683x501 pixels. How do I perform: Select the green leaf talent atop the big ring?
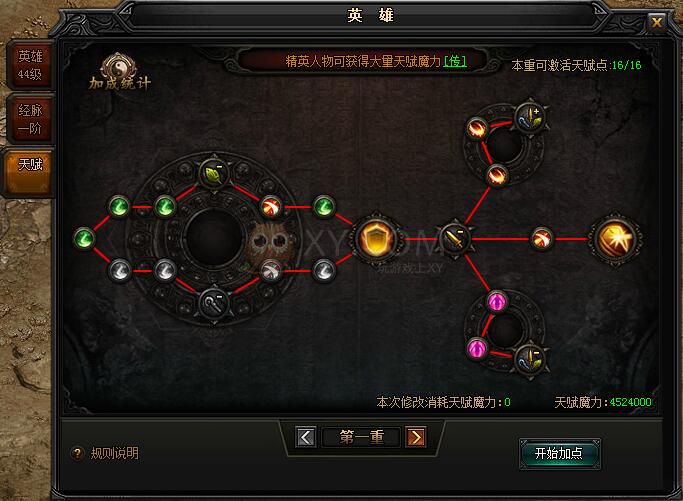coord(213,174)
